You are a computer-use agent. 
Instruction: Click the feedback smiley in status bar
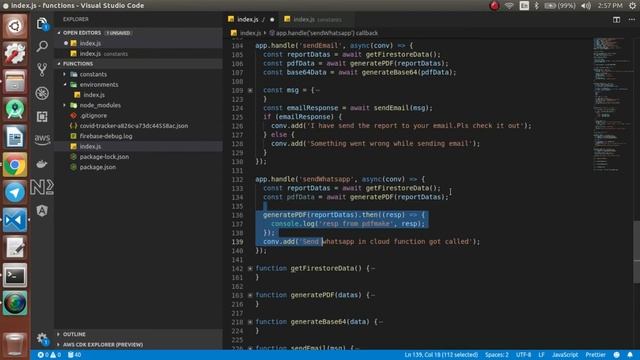tap(616, 355)
